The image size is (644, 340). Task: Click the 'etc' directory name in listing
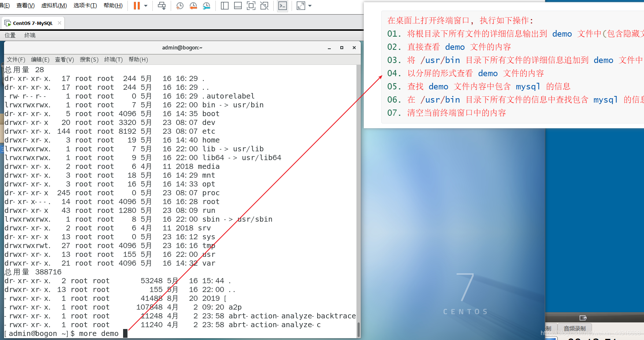click(x=209, y=131)
